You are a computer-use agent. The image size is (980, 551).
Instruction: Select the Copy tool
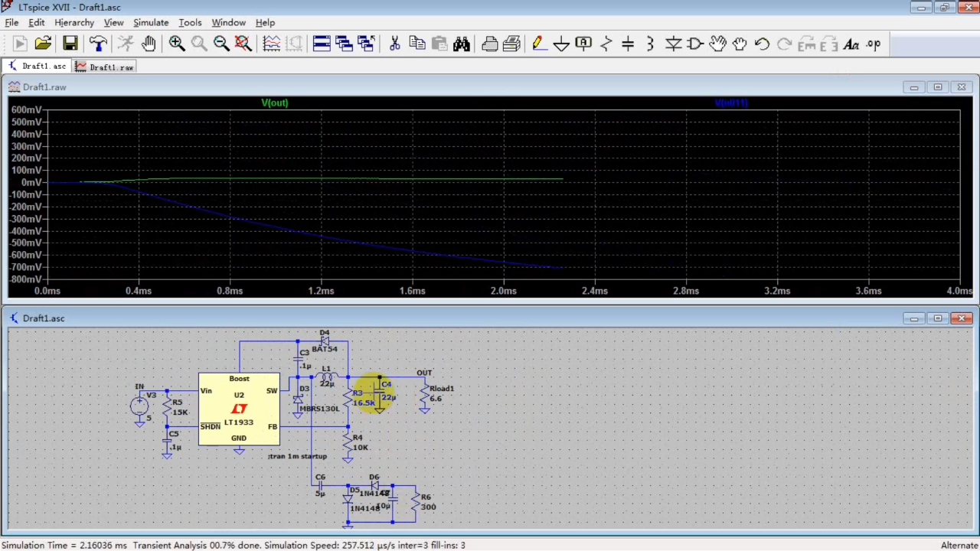pyautogui.click(x=416, y=44)
